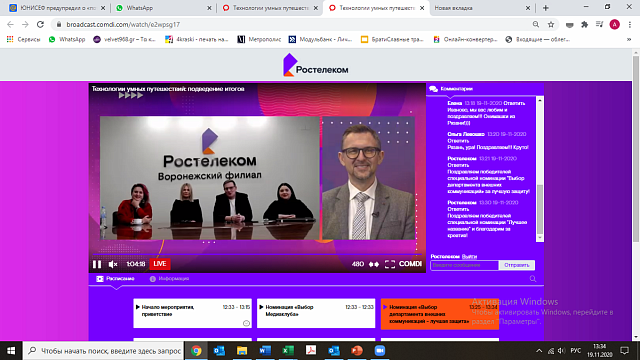
Task: Open the 4kraski bookmark
Action: tap(196, 40)
